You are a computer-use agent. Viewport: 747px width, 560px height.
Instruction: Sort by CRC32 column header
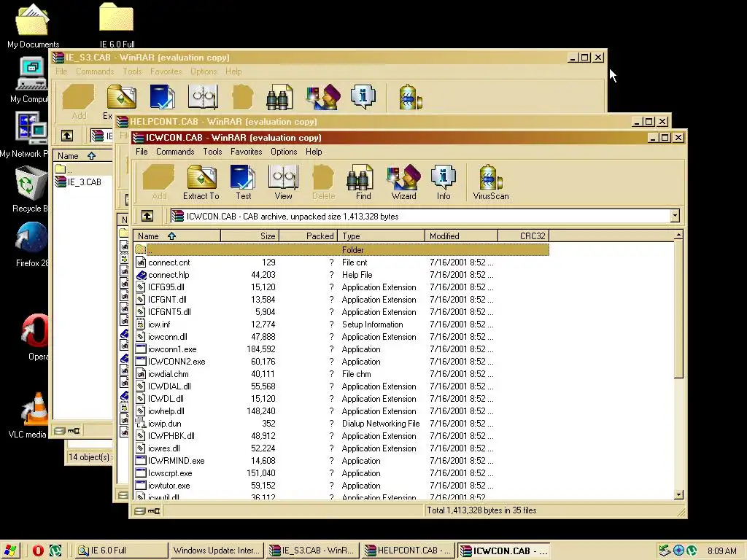point(524,236)
